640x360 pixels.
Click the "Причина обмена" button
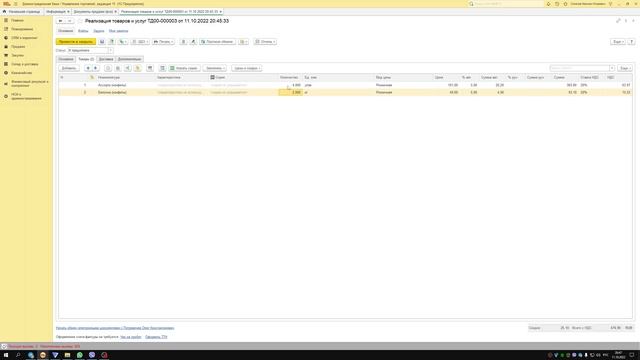point(217,42)
